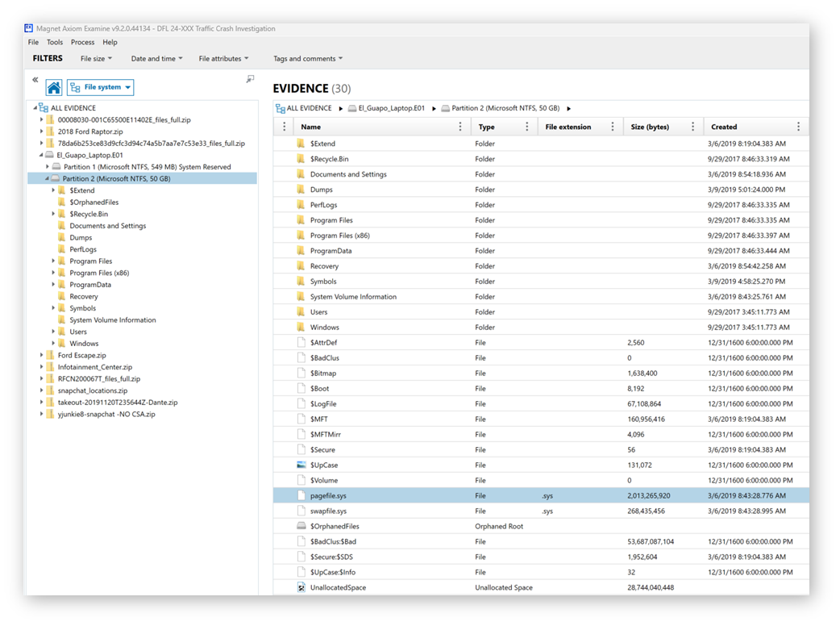Select the swapfile.sys row
Image resolution: width=840 pixels, height=626 pixels.
coord(541,511)
